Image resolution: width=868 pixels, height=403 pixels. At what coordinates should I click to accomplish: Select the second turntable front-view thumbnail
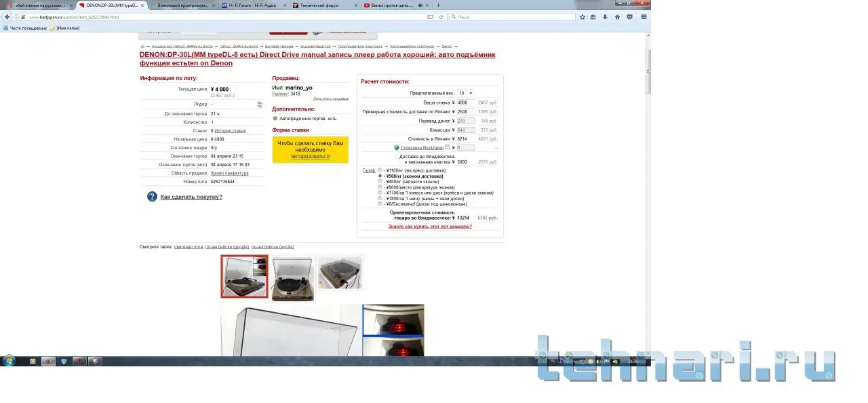click(x=292, y=278)
